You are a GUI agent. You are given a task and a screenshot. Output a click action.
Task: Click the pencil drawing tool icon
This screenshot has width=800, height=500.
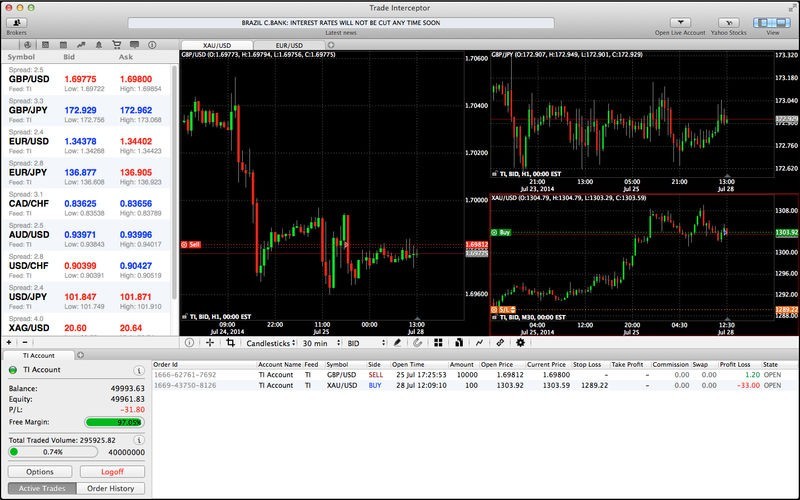click(398, 342)
